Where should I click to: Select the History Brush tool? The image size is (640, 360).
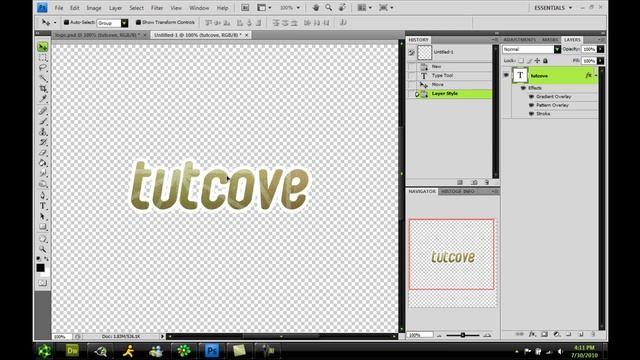(42, 142)
